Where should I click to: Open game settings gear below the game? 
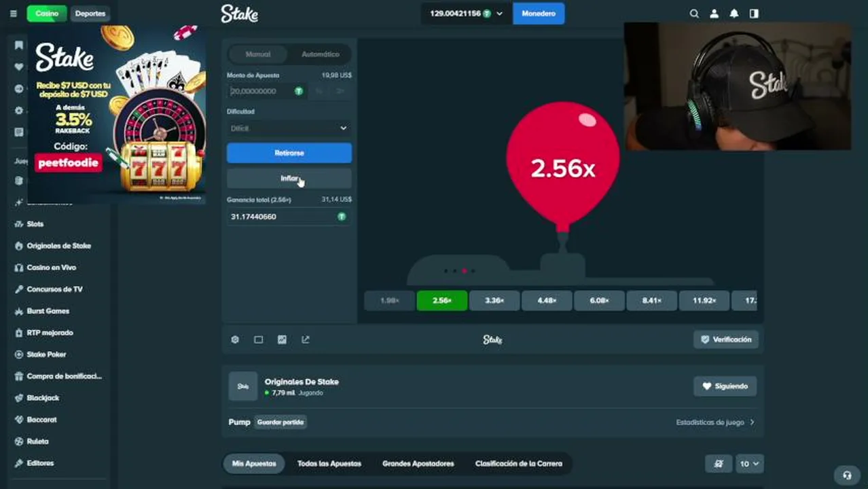pyautogui.click(x=235, y=340)
